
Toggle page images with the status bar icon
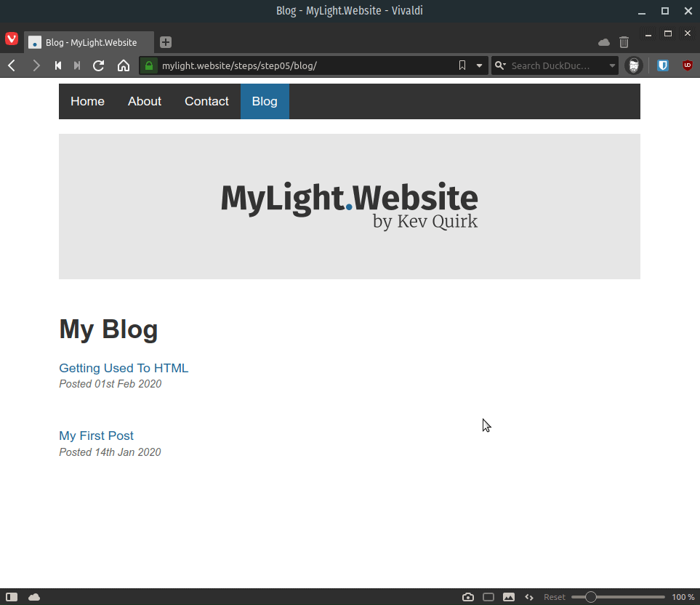tap(508, 596)
